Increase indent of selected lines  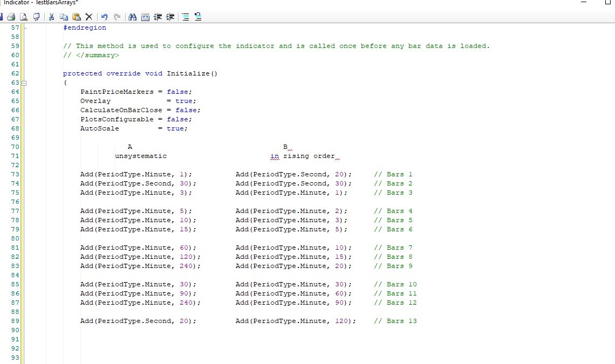(x=170, y=17)
